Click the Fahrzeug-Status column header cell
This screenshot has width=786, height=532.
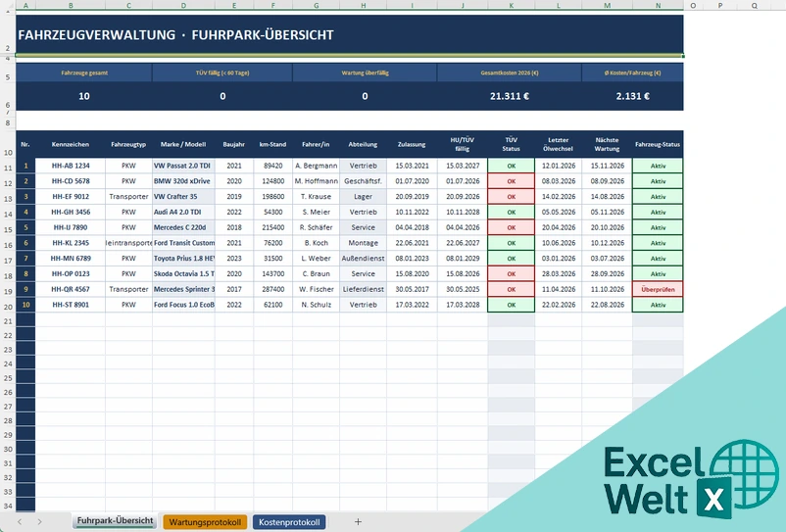click(658, 144)
